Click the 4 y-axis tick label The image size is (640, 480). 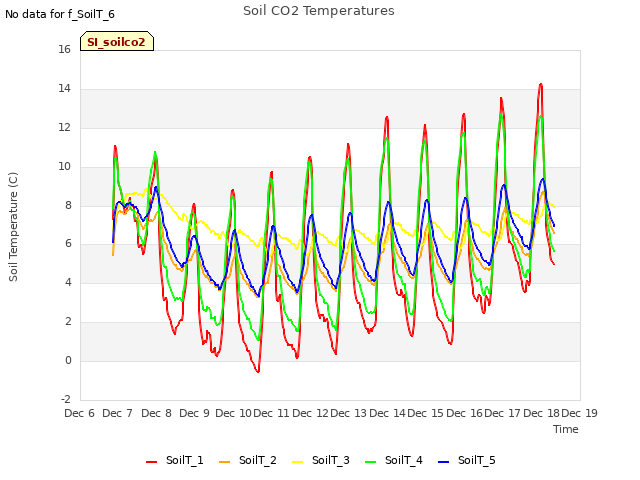tap(68, 282)
